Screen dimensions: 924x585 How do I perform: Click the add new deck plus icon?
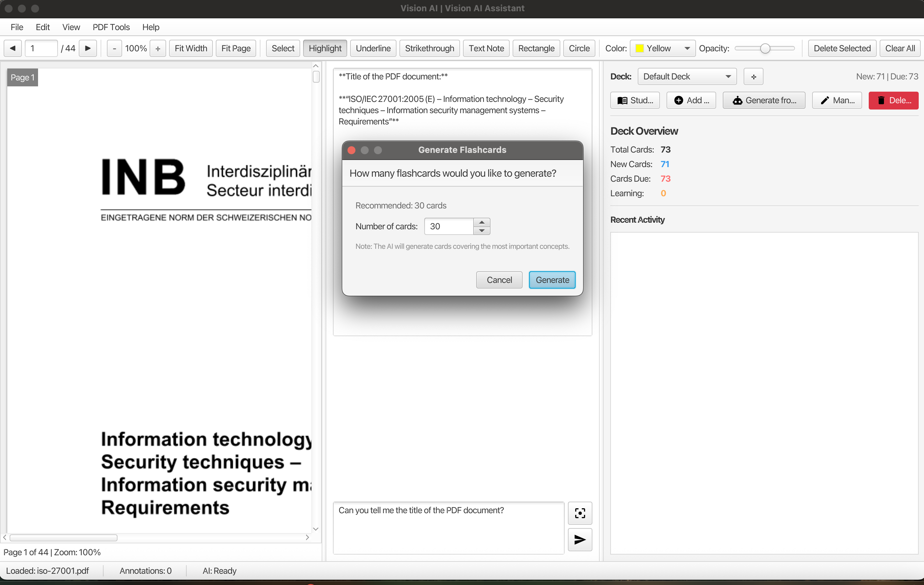(x=753, y=77)
